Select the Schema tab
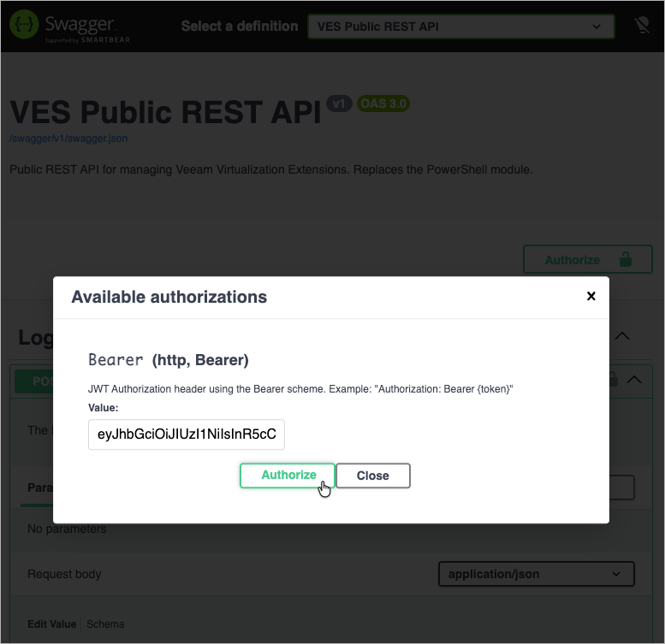The height and width of the screenshot is (644, 665). [105, 624]
